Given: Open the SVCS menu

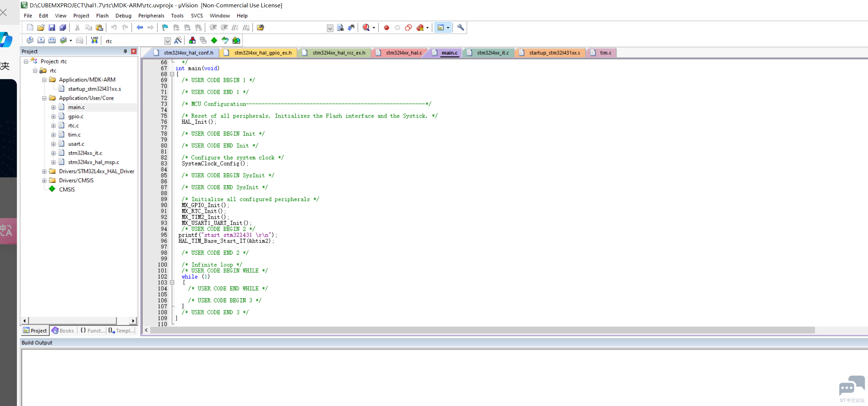Looking at the screenshot, I should pyautogui.click(x=197, y=16).
